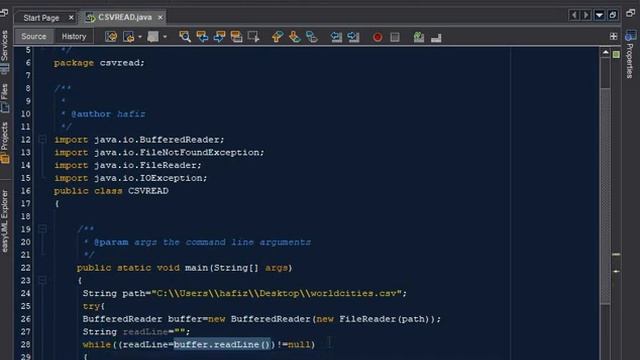Open the easyUML Explorer side panel
The height and width of the screenshot is (360, 640).
[x=4, y=221]
